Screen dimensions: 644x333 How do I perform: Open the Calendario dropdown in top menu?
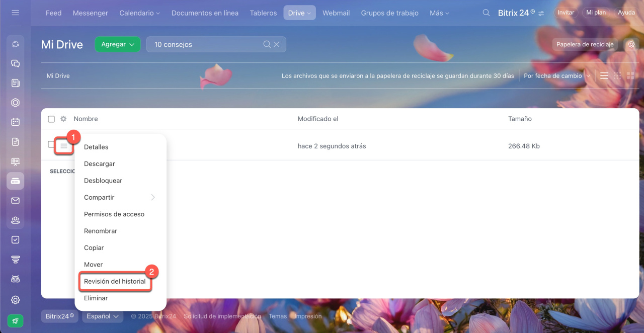click(139, 13)
